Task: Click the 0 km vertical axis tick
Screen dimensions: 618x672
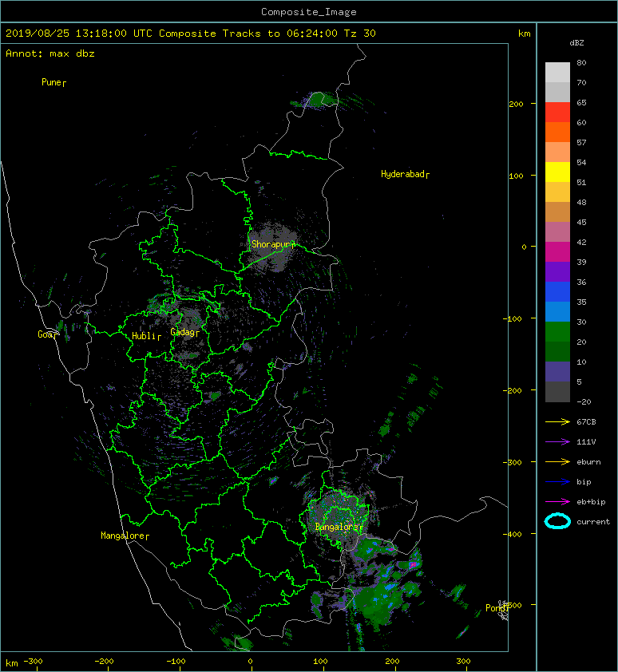Action: click(524, 247)
